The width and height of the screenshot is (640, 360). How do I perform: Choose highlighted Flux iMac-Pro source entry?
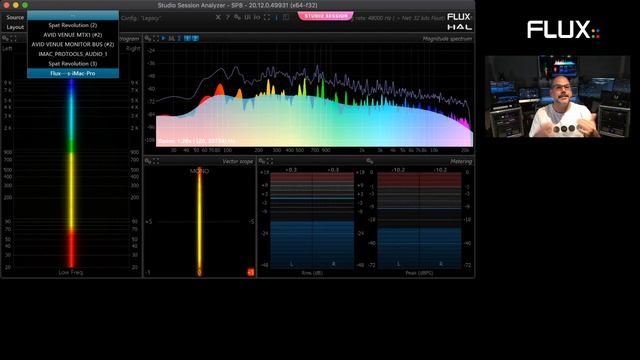coord(73,73)
